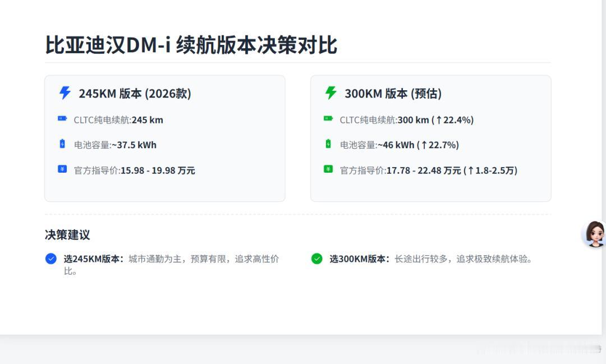Click the text 电池容量:~46 kWh (↑22.7%)

coord(400,145)
